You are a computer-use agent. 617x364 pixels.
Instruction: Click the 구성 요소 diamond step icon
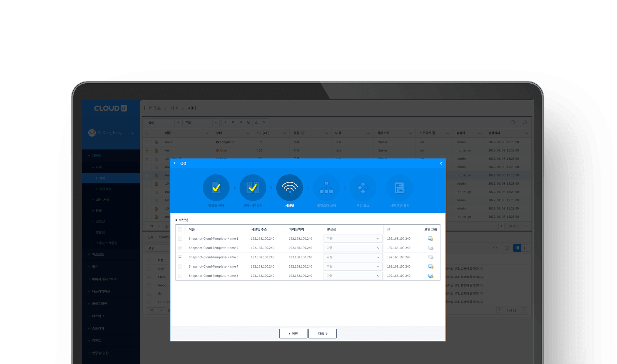[x=363, y=188]
